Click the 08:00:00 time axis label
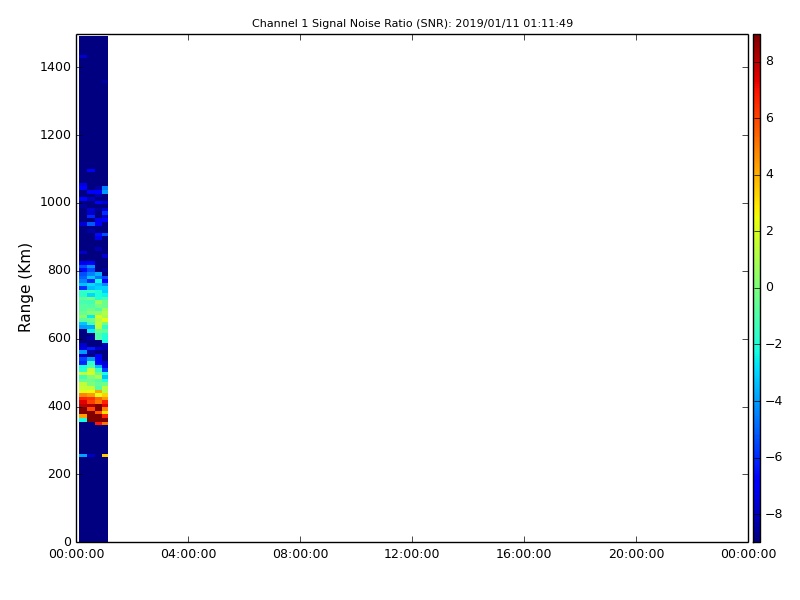The image size is (800, 600). pos(301,554)
